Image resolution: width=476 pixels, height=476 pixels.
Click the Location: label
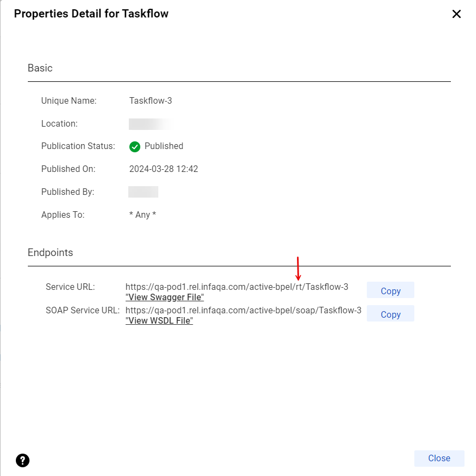pos(59,123)
